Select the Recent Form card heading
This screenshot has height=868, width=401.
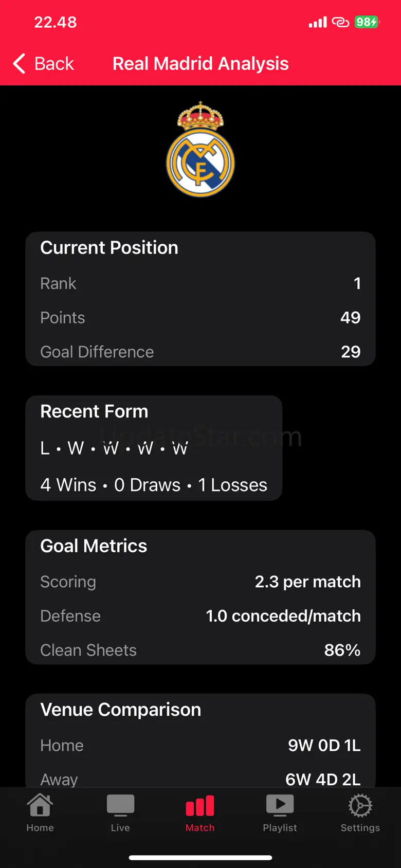click(94, 411)
